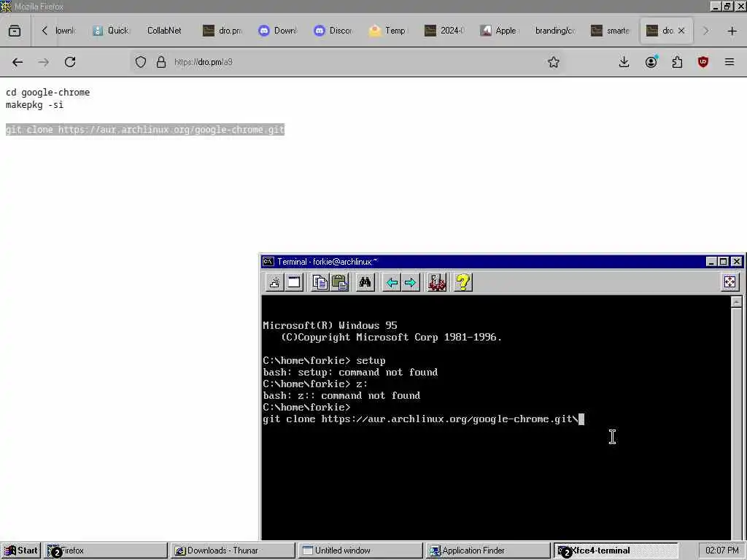Open Application Finder from taskbar

[x=488, y=551]
